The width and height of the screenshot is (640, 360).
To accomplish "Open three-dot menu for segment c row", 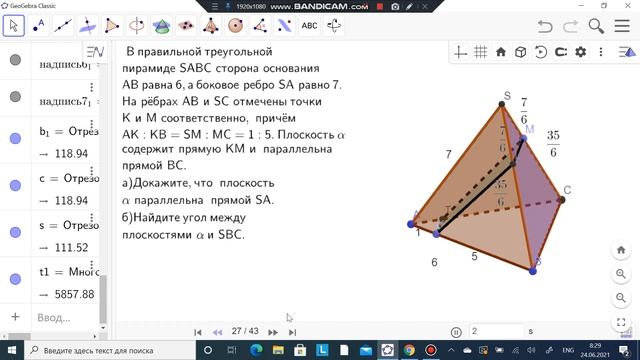I will pos(91,171).
